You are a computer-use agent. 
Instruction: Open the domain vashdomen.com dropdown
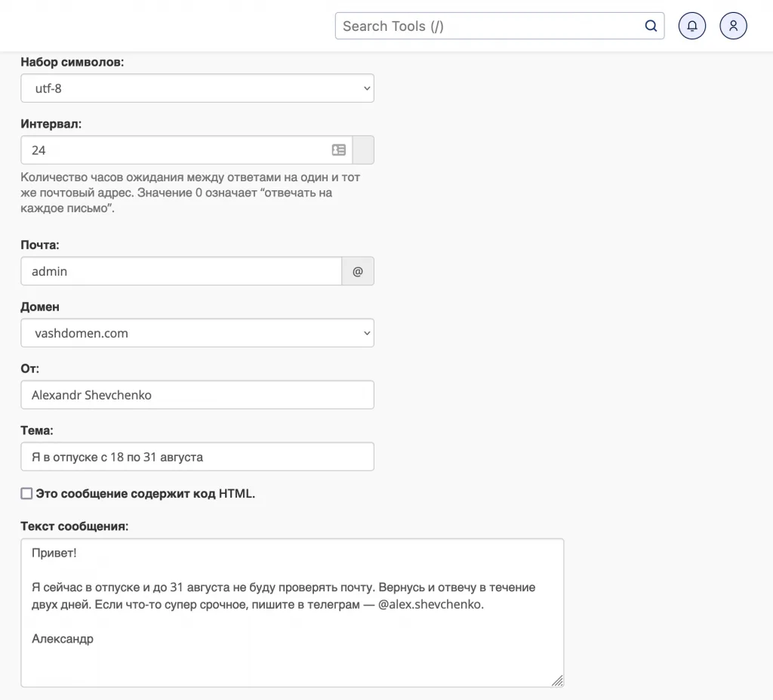[x=197, y=333]
